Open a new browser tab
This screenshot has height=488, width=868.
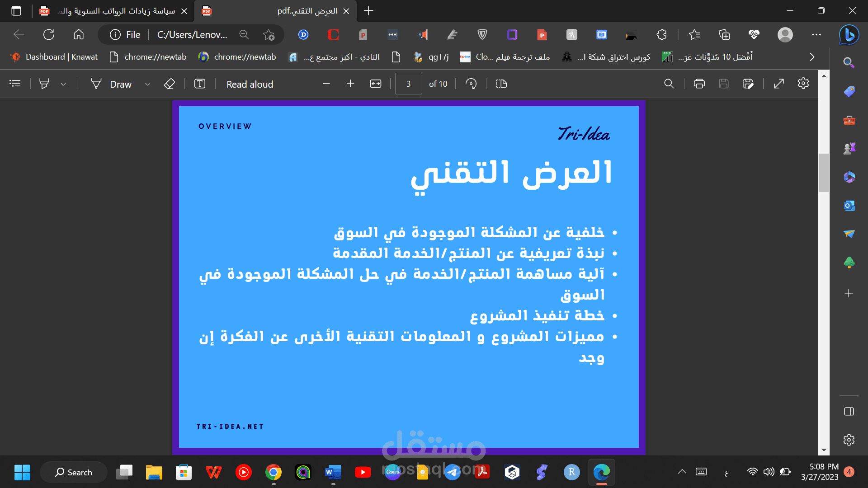368,11
